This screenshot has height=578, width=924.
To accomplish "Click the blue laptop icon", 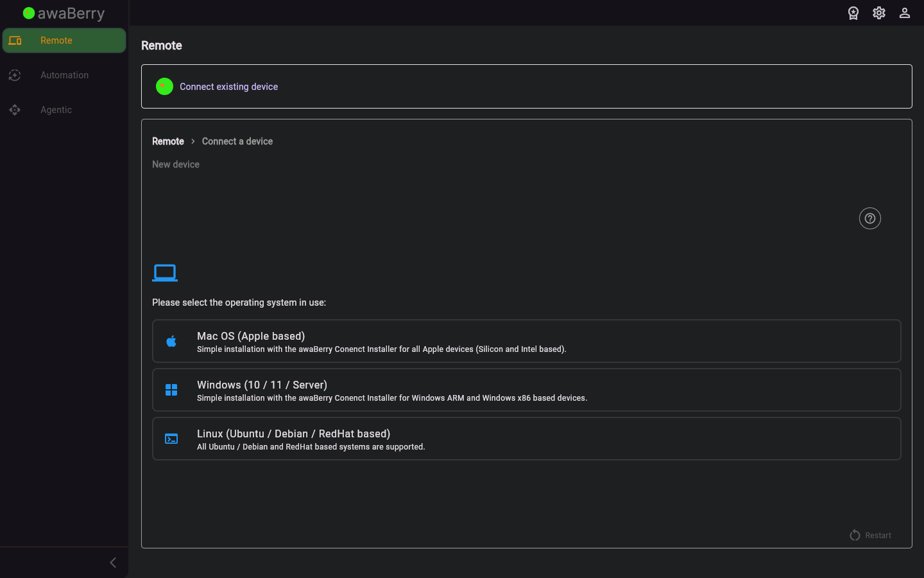I will [x=165, y=273].
